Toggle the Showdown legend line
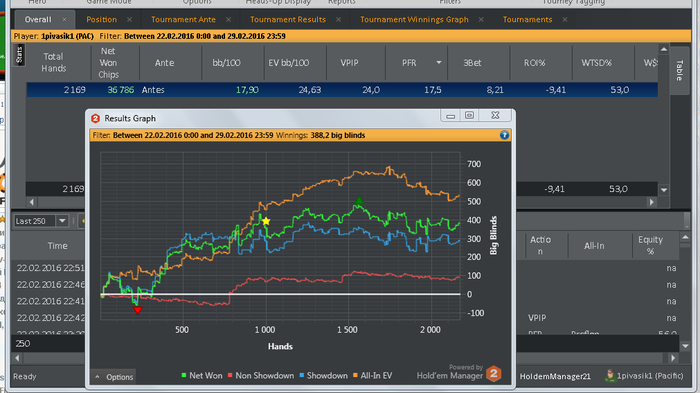Screen dimensions: 700x393 [x=324, y=376]
